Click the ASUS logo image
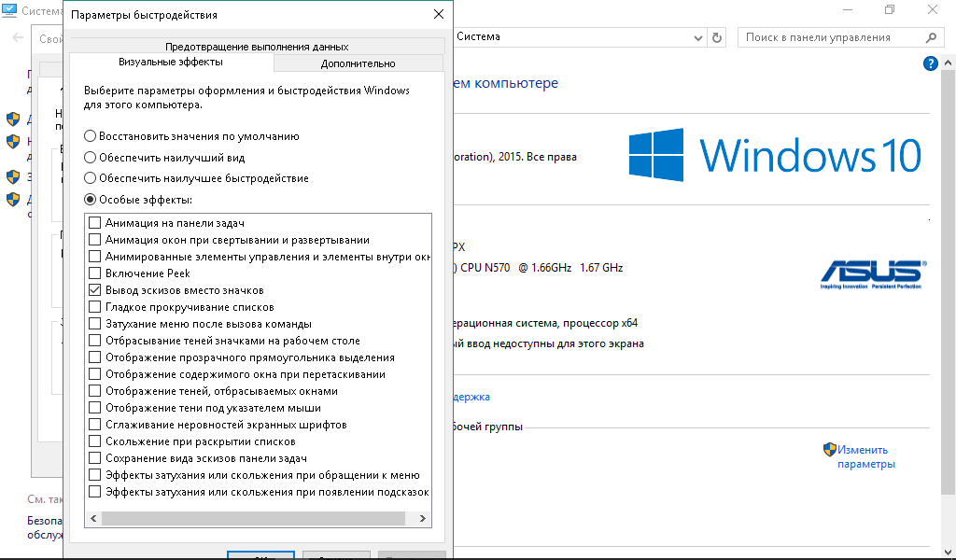 [873, 274]
